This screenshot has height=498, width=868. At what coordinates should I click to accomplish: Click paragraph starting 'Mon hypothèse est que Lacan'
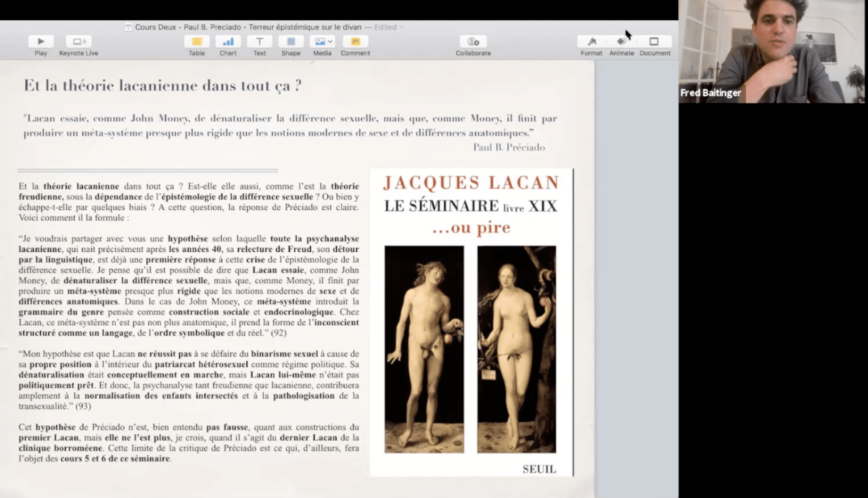(x=189, y=380)
